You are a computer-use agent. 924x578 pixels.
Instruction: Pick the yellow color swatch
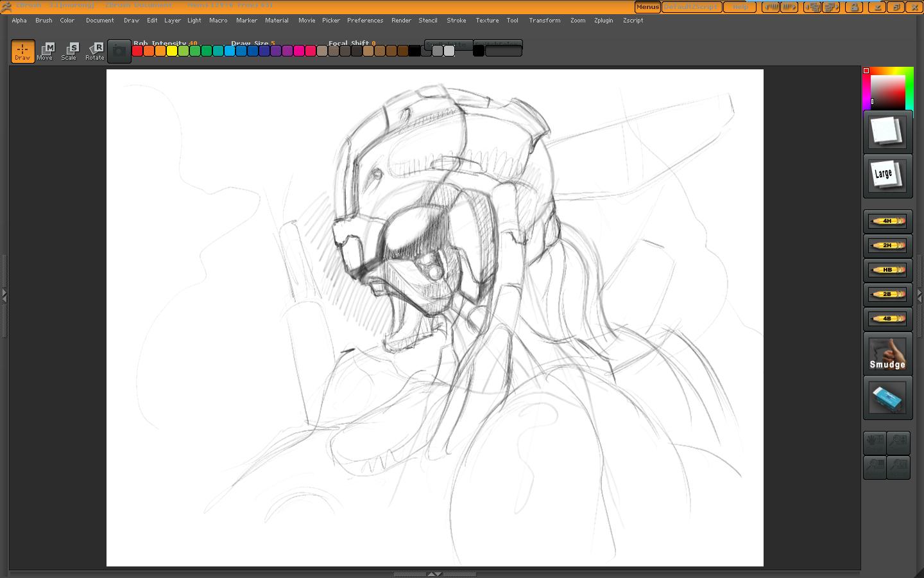pyautogui.click(x=172, y=51)
